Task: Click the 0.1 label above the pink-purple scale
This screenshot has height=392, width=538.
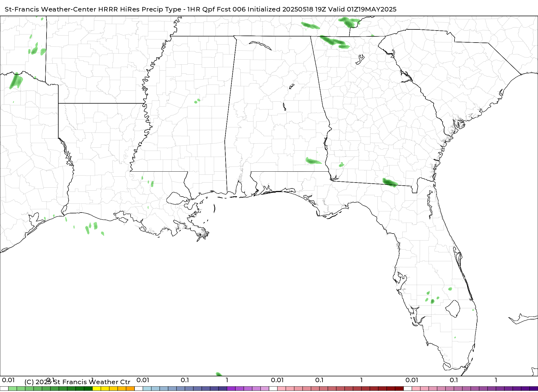Action: click(454, 380)
